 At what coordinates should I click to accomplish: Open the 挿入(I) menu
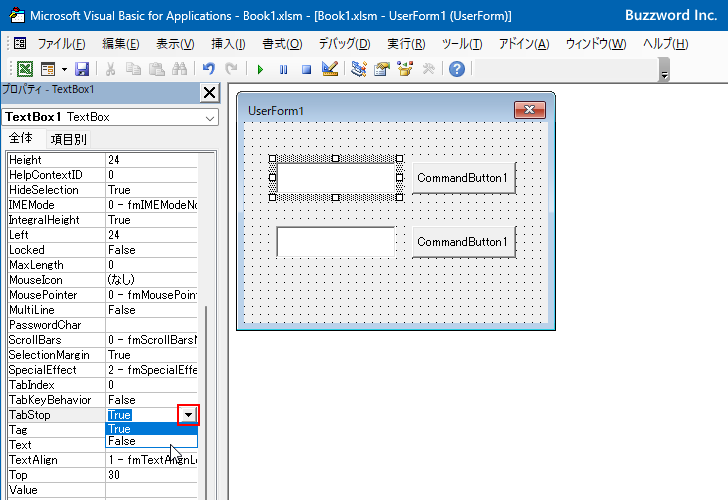[x=228, y=44]
